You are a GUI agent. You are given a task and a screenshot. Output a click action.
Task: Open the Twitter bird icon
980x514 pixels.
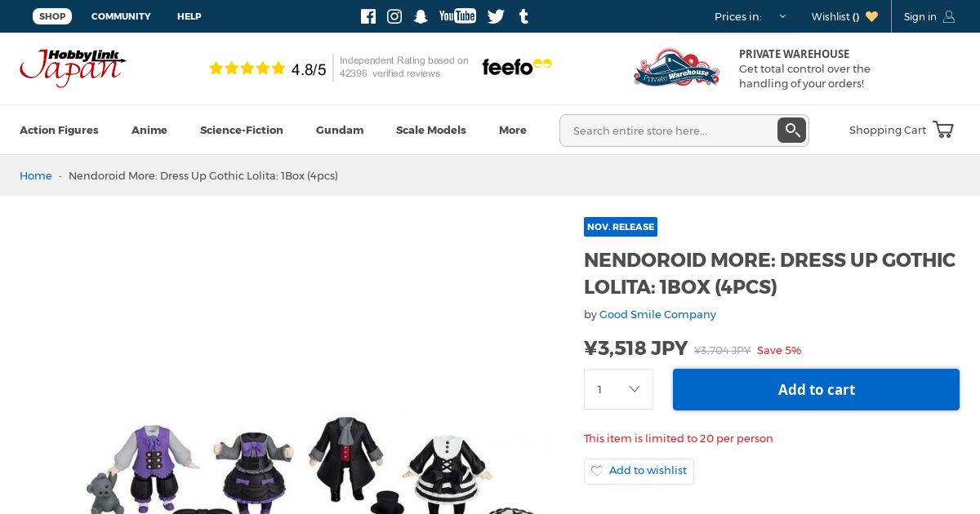[x=496, y=16]
